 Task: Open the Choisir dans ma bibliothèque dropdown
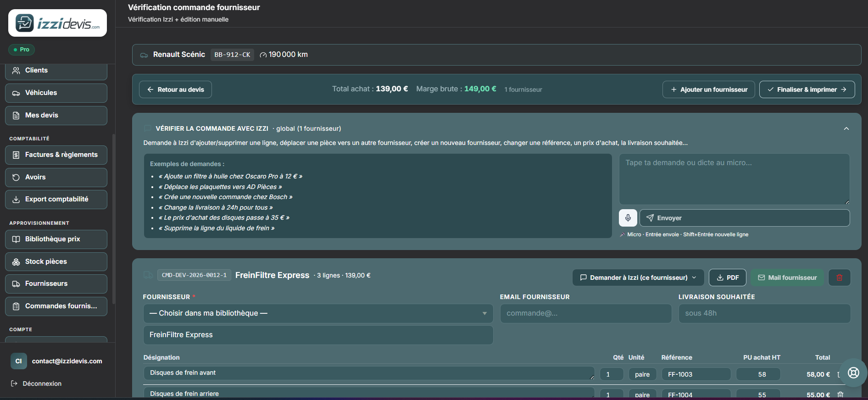[318, 313]
